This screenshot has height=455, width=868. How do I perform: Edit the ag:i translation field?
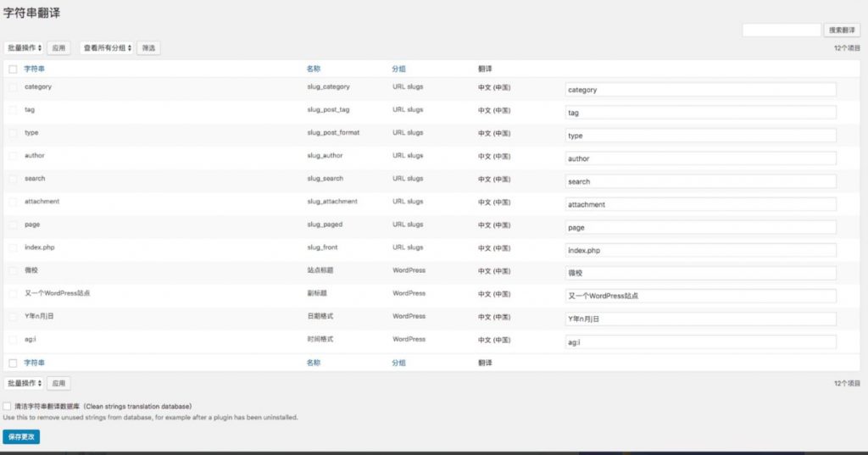point(700,342)
